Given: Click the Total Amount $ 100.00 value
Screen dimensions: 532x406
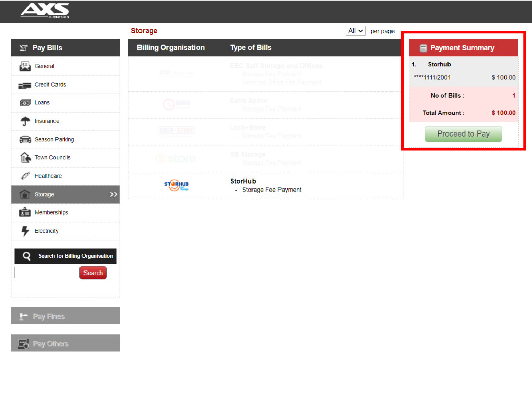Looking at the screenshot, I should point(503,113).
